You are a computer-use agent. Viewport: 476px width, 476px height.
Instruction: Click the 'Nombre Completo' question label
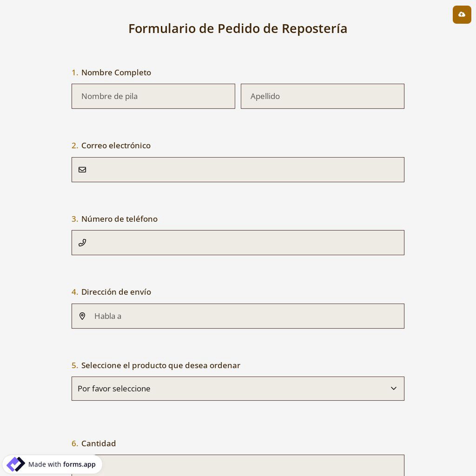point(116,72)
